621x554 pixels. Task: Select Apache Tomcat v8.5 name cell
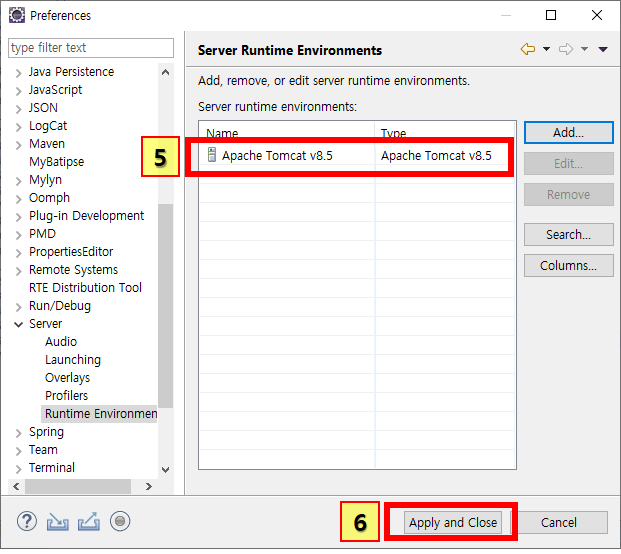coord(277,156)
